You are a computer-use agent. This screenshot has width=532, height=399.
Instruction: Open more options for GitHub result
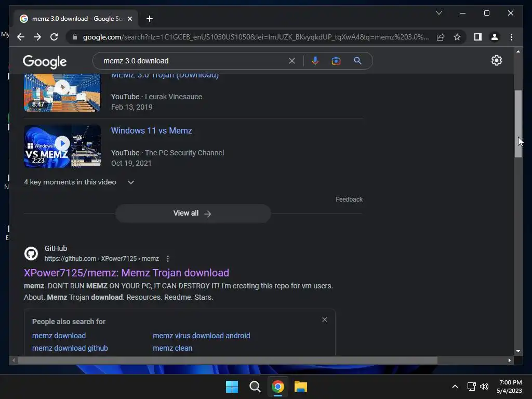click(x=168, y=259)
